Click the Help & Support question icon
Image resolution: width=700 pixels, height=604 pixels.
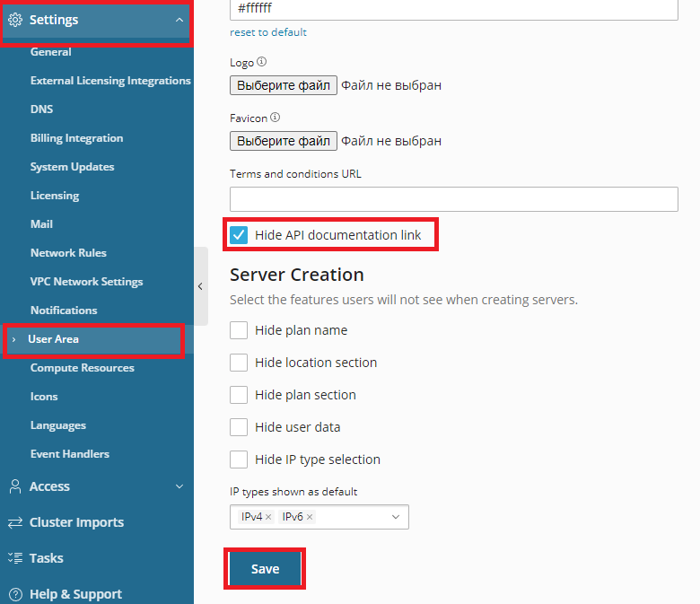point(15,594)
